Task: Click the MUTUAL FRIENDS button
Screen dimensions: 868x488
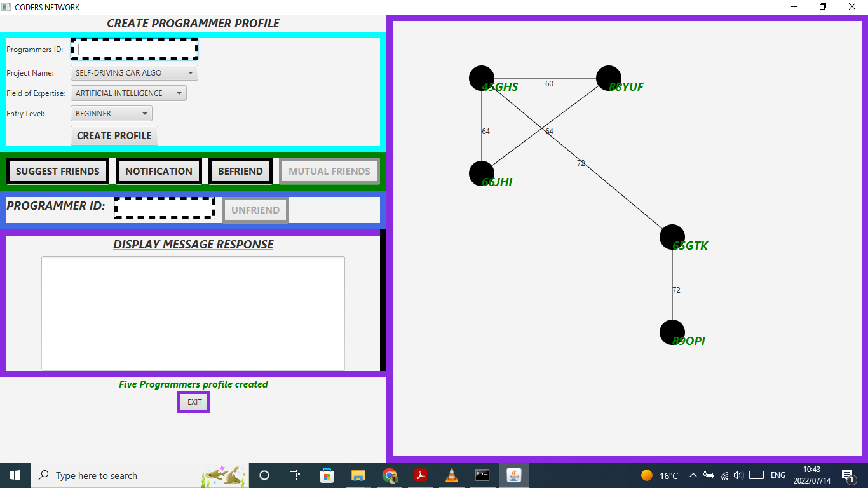Action: click(x=329, y=172)
